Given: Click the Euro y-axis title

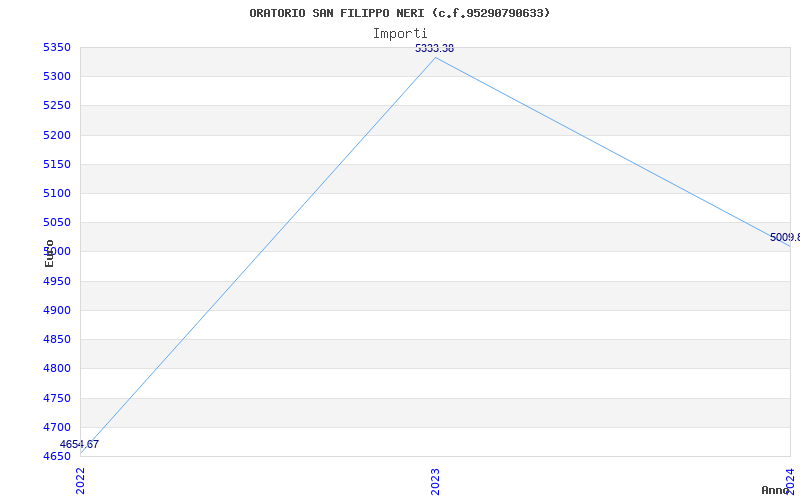Looking at the screenshot, I should (x=49, y=254).
